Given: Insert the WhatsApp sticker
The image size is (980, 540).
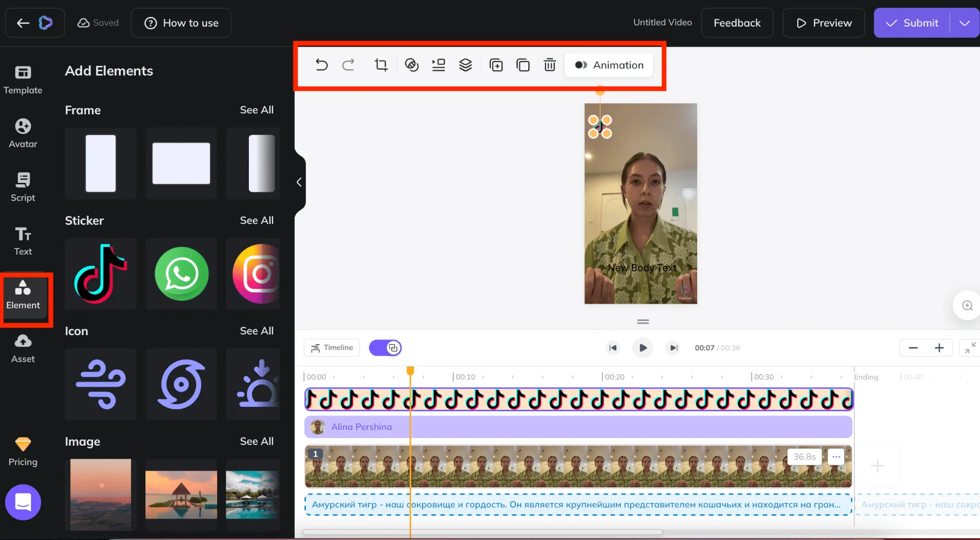Looking at the screenshot, I should (x=181, y=274).
